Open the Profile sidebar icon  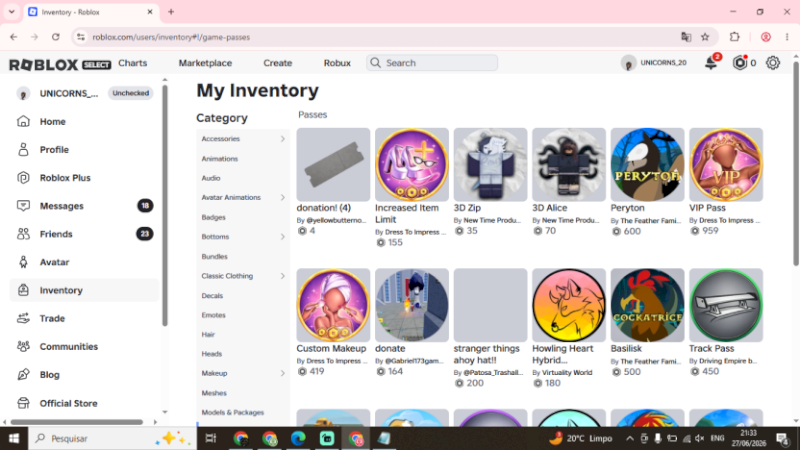pyautogui.click(x=23, y=149)
